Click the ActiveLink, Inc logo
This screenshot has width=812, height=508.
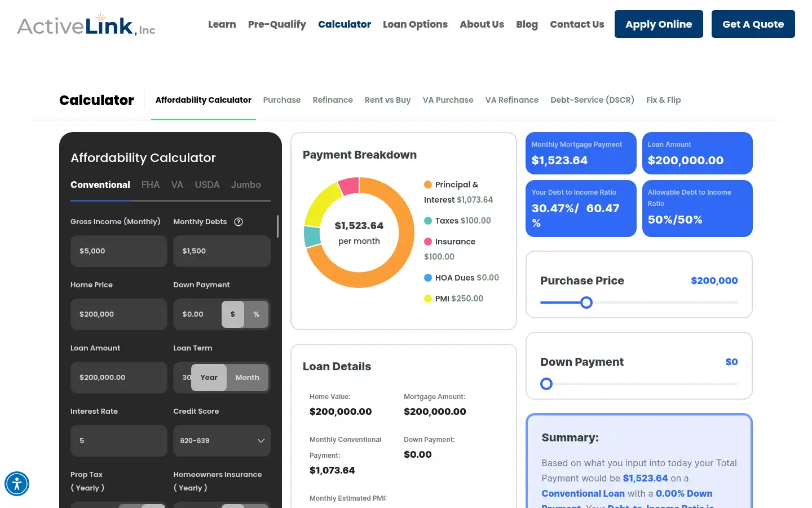tap(86, 24)
